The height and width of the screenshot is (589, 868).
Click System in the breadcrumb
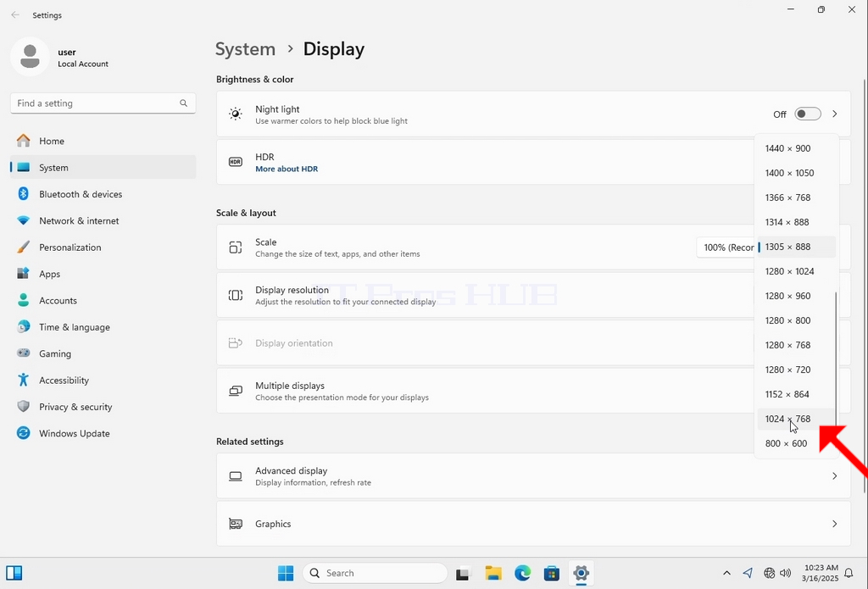coord(245,48)
